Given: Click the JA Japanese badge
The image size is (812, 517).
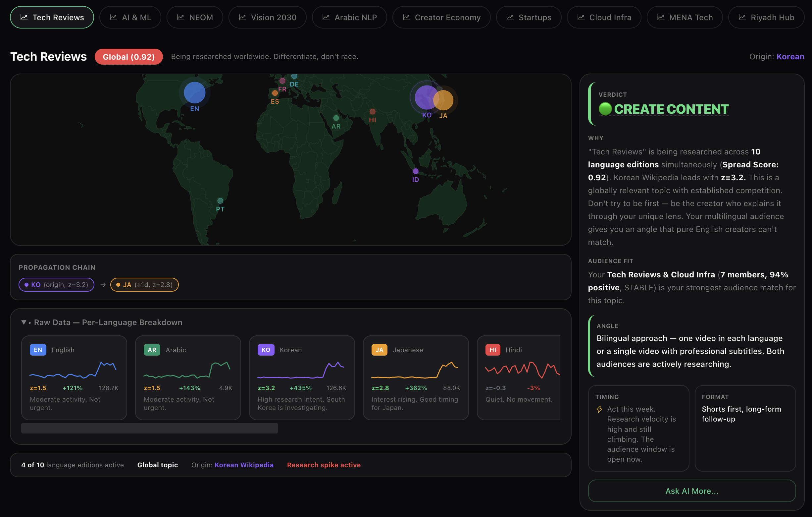Looking at the screenshot, I should point(380,350).
